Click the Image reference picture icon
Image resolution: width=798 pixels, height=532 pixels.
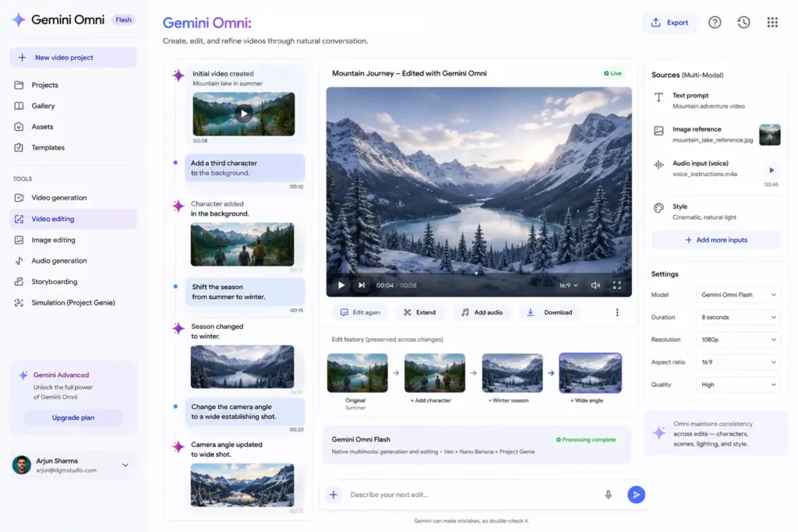click(659, 131)
